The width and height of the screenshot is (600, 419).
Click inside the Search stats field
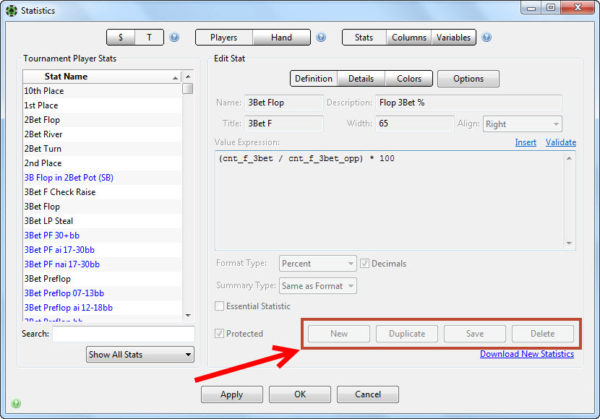pyautogui.click(x=123, y=334)
